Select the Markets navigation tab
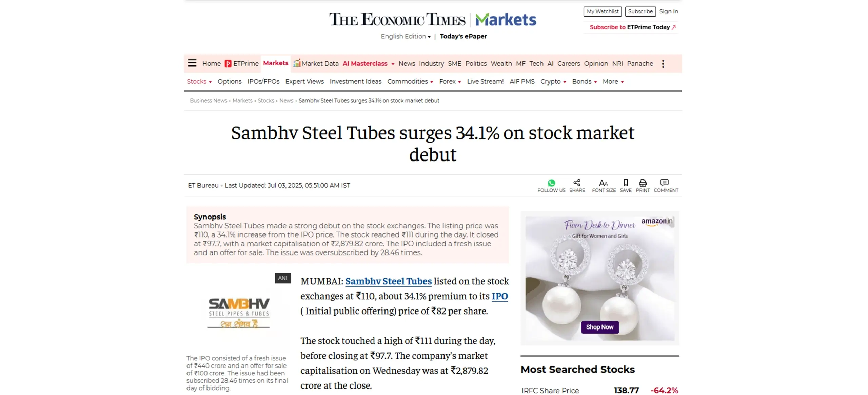The width and height of the screenshot is (868, 395). [275, 63]
